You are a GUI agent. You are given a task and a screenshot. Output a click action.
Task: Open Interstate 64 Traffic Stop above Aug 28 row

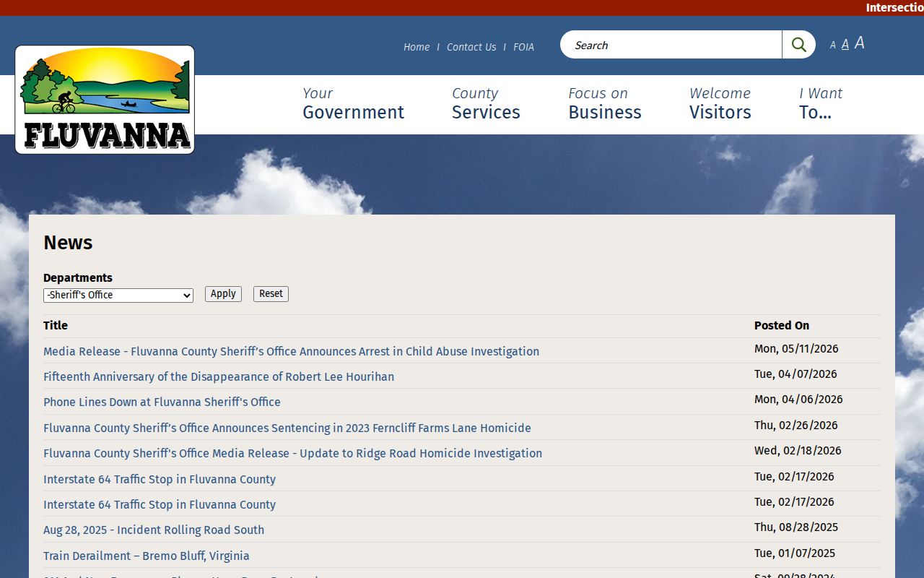[x=160, y=504]
